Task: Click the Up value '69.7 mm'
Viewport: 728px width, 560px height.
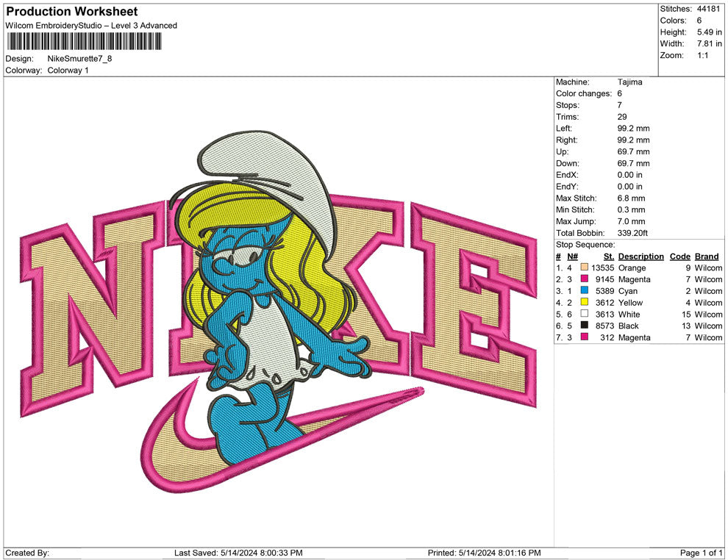Action: tap(634, 151)
